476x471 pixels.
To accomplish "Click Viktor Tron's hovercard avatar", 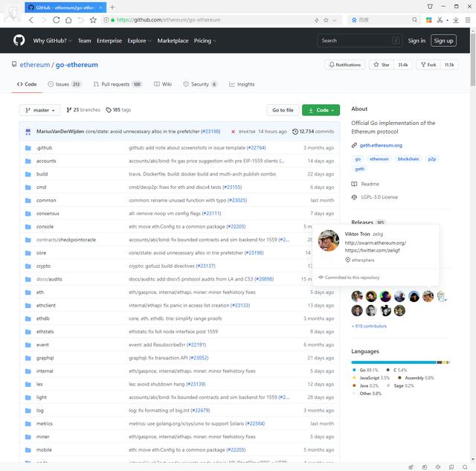I will (329, 240).
